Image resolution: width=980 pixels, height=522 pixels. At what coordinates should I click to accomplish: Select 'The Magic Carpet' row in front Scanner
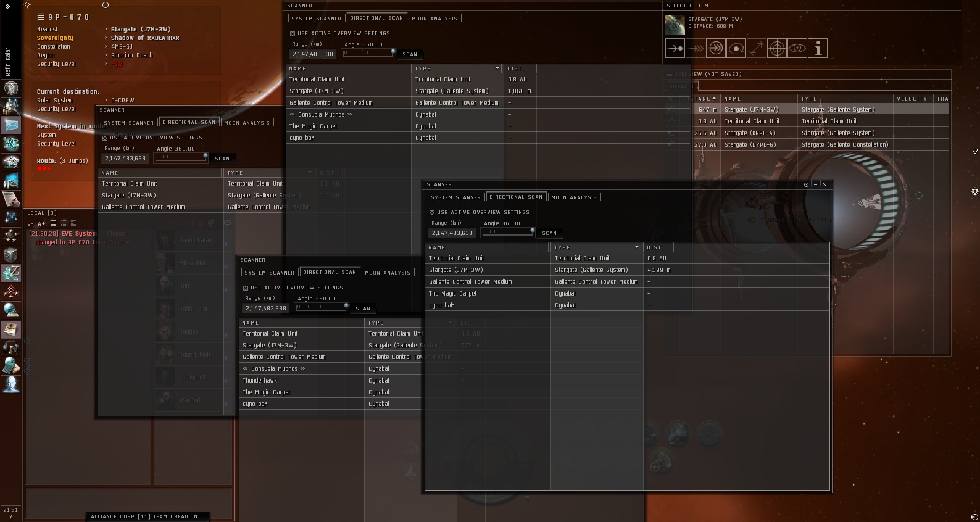pos(627,294)
